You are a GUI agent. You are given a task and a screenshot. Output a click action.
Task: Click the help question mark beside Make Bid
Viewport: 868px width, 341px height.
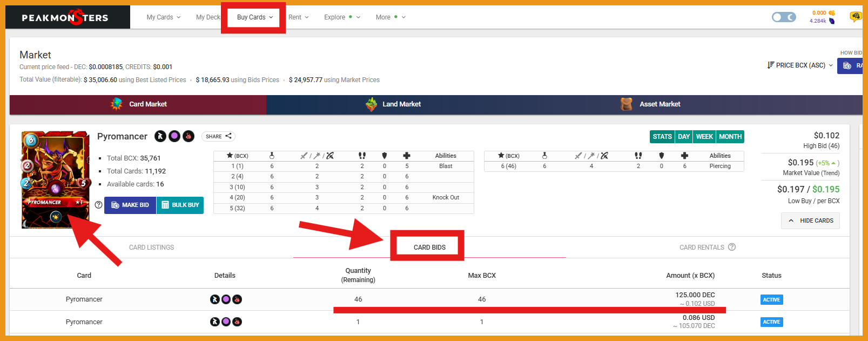[x=98, y=205]
